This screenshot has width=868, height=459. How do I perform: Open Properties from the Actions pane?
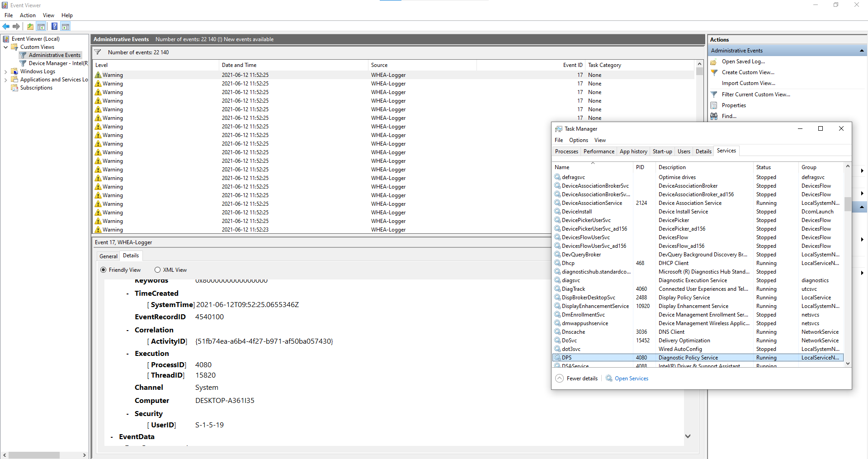(x=733, y=105)
